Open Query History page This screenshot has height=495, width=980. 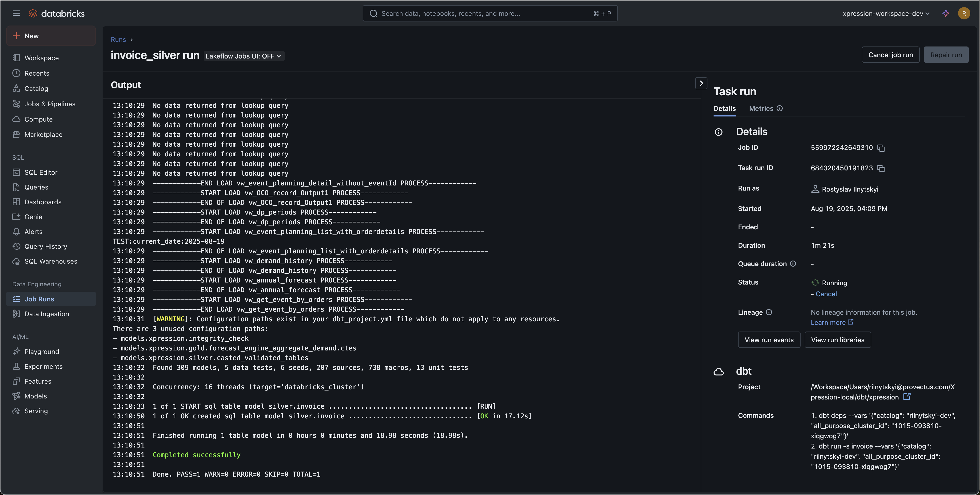point(51,246)
